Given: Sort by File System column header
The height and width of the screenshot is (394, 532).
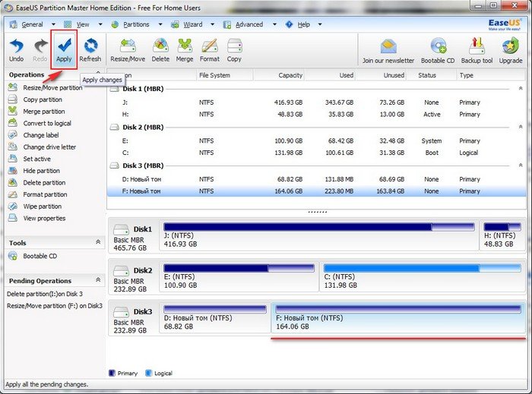Looking at the screenshot, I should click(225, 75).
